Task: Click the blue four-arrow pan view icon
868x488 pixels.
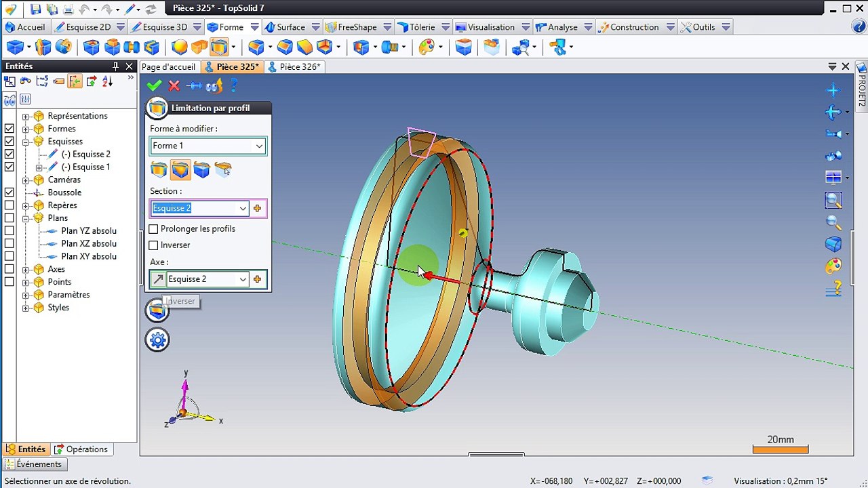Action: (x=833, y=90)
